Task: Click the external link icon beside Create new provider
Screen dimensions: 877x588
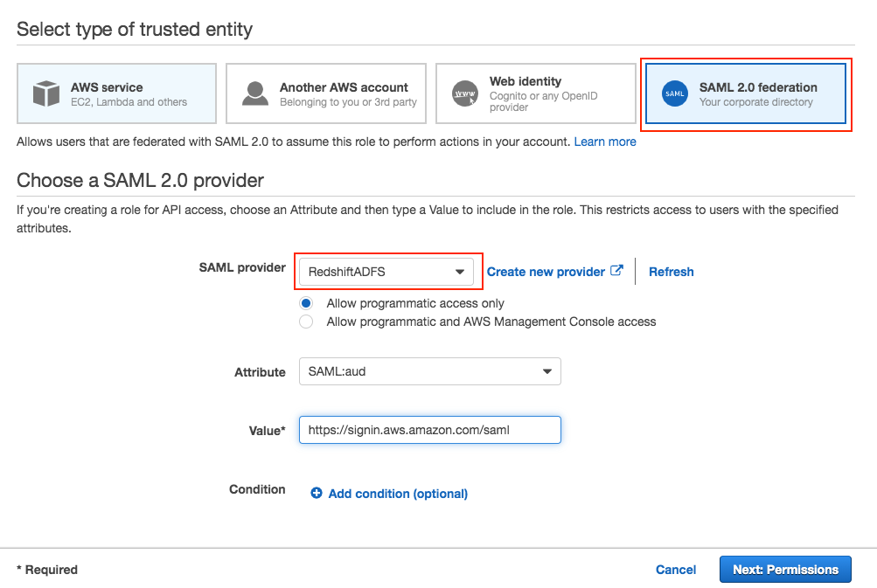Action: pos(616,271)
